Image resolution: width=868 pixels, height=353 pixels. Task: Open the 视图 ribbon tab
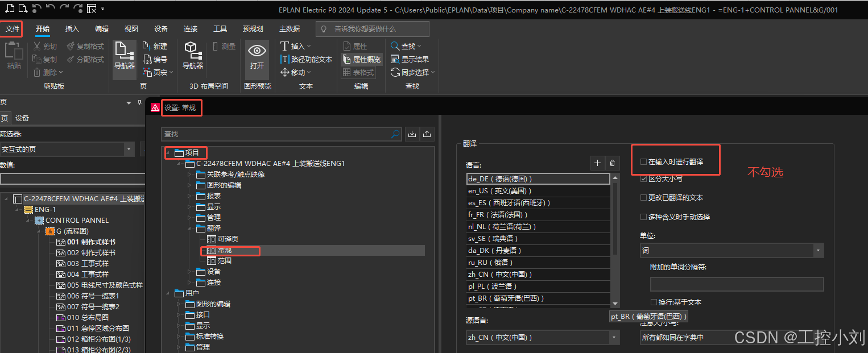[x=131, y=28]
